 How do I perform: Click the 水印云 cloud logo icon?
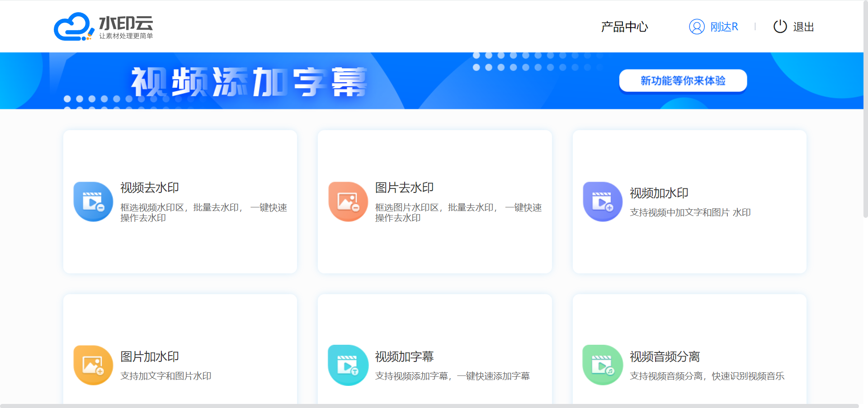click(x=74, y=27)
